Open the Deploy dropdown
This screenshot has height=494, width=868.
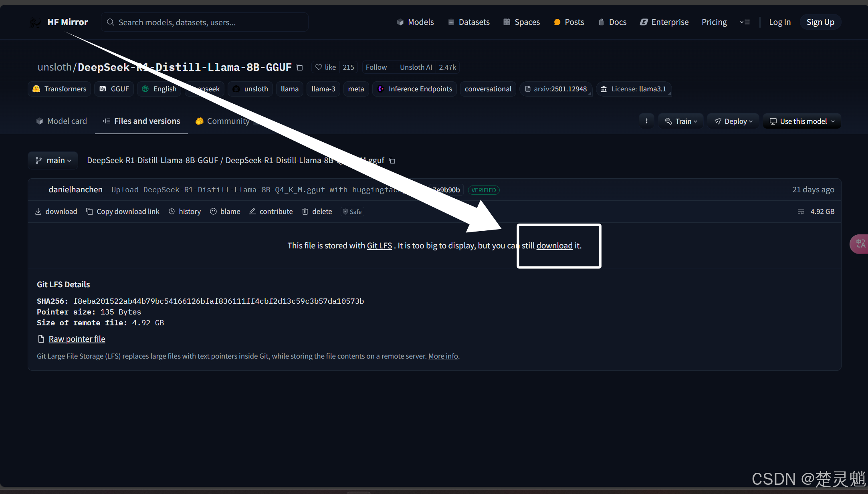733,121
